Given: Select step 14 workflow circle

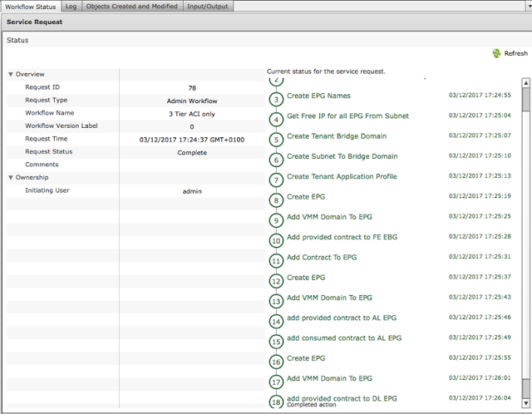Looking at the screenshot, I should 276,321.
